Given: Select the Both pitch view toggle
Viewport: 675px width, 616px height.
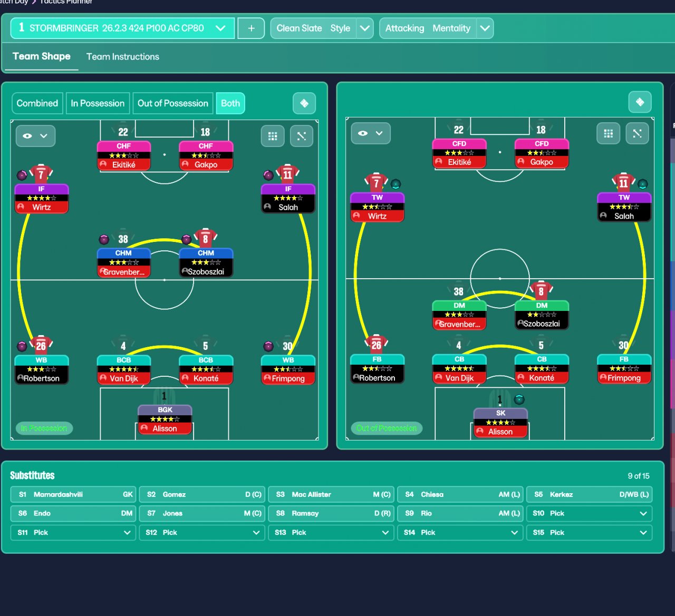Looking at the screenshot, I should tap(230, 103).
